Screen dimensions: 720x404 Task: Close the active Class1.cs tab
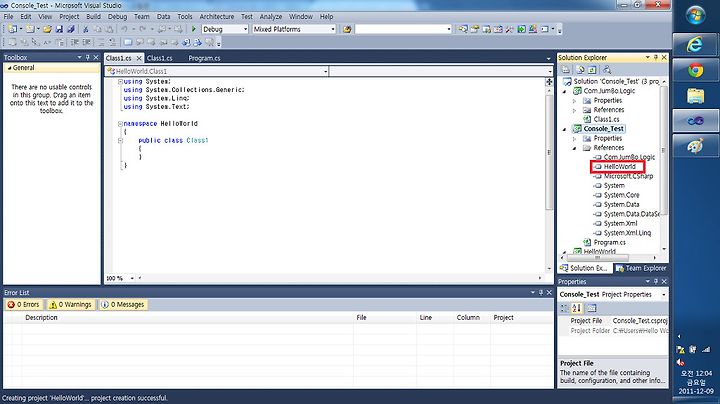pyautogui.click(x=139, y=58)
